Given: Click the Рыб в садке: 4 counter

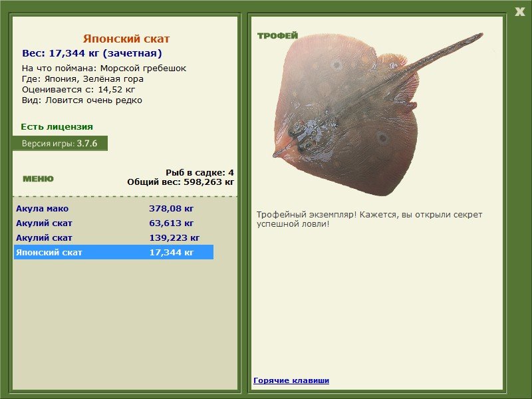Looking at the screenshot, I should point(199,172).
